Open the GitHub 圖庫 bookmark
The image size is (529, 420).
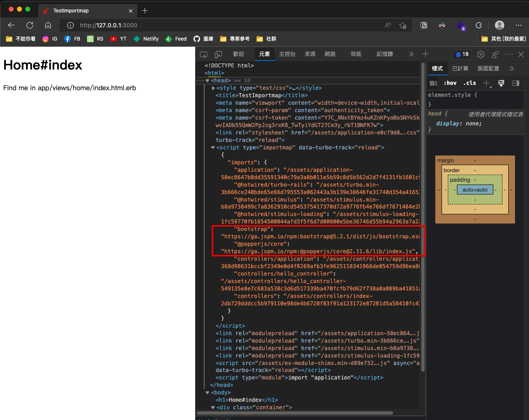(x=203, y=39)
